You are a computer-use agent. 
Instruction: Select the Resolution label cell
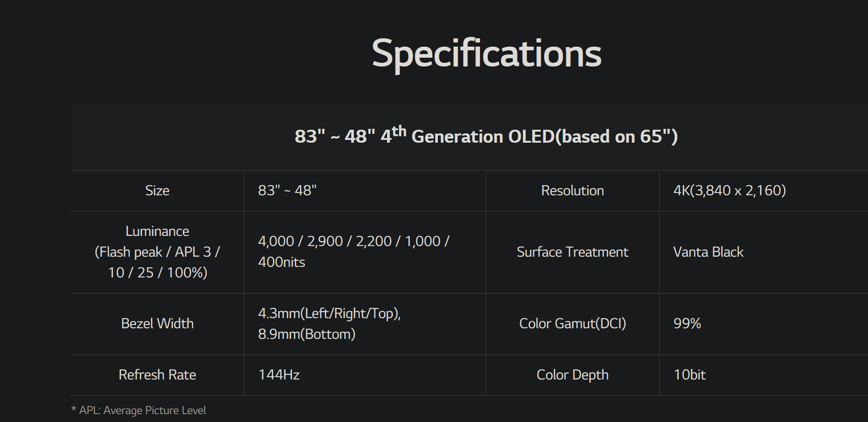pyautogui.click(x=572, y=191)
